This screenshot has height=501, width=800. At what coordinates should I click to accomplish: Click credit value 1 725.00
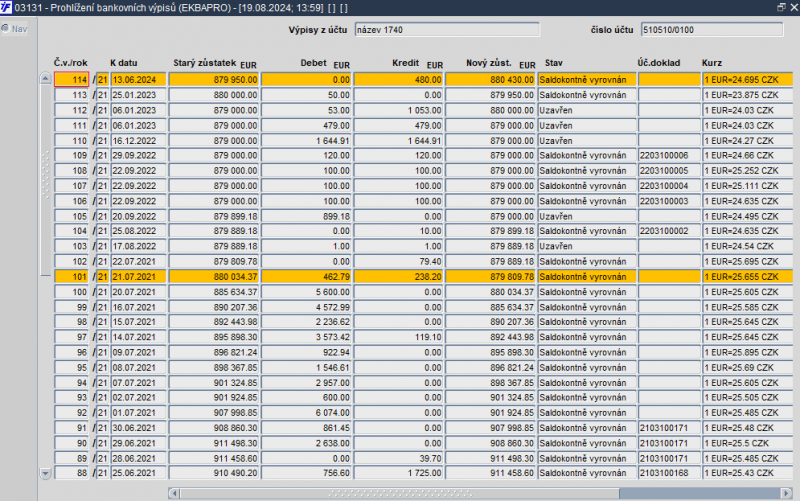(x=398, y=473)
